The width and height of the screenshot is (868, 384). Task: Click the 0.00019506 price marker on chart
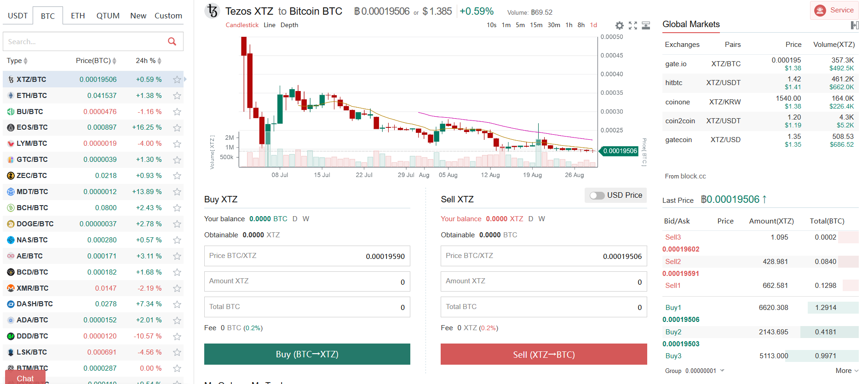pos(619,151)
